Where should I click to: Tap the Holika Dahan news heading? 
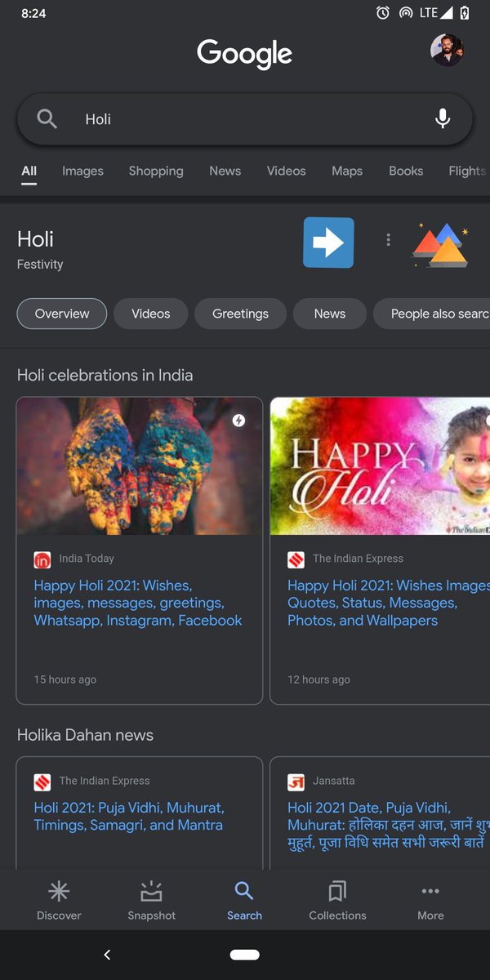(86, 735)
